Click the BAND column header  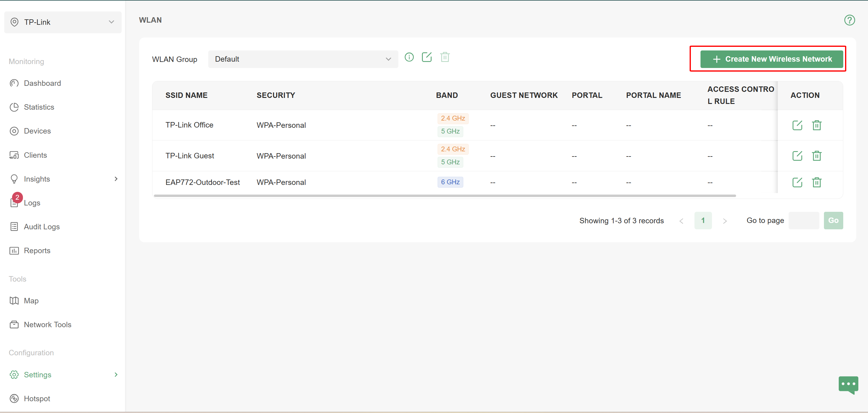click(x=447, y=95)
